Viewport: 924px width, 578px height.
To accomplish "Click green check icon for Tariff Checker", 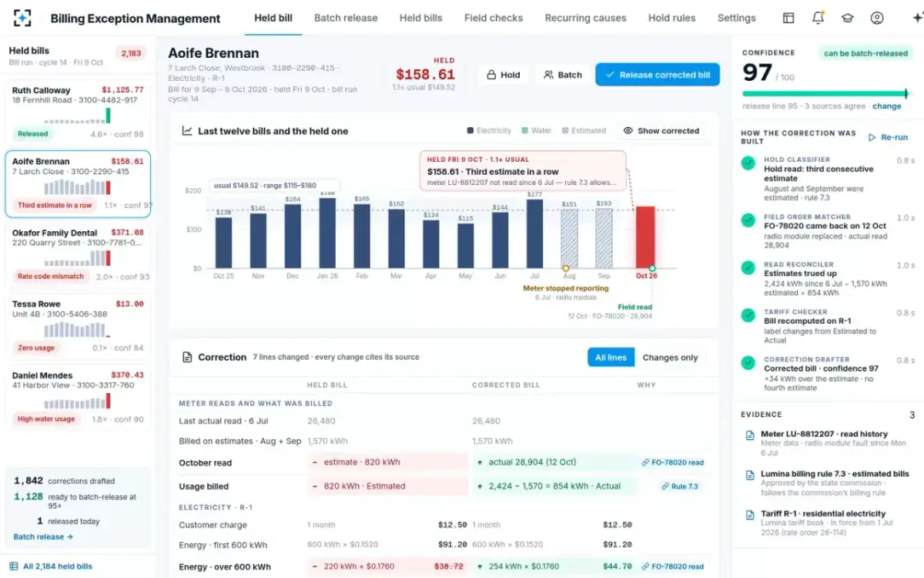I will (x=748, y=315).
